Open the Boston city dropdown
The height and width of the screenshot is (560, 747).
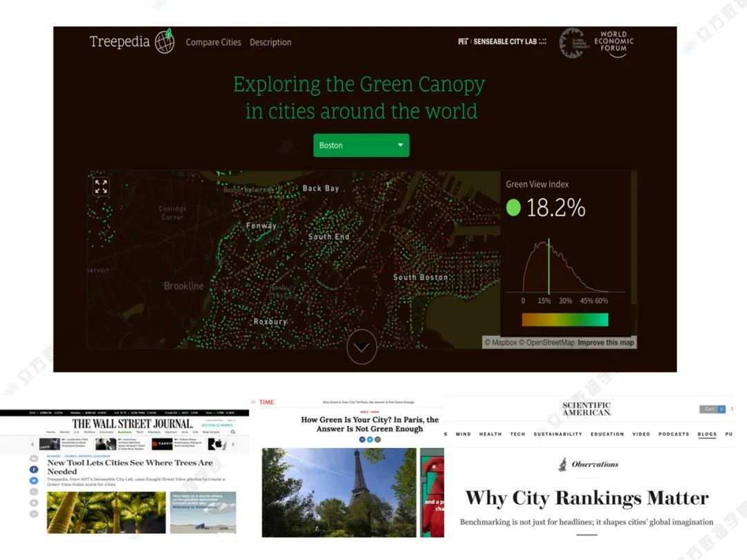(x=361, y=145)
